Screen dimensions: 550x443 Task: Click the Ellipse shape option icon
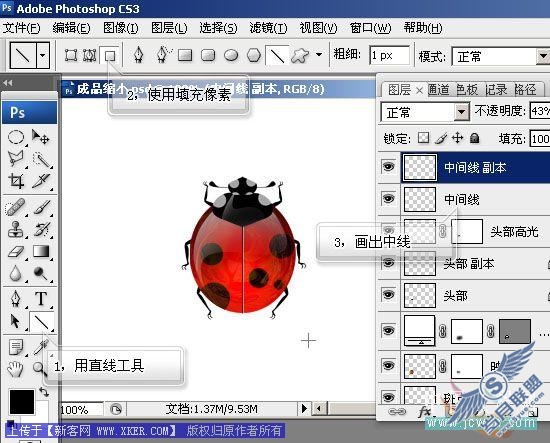coord(231,55)
